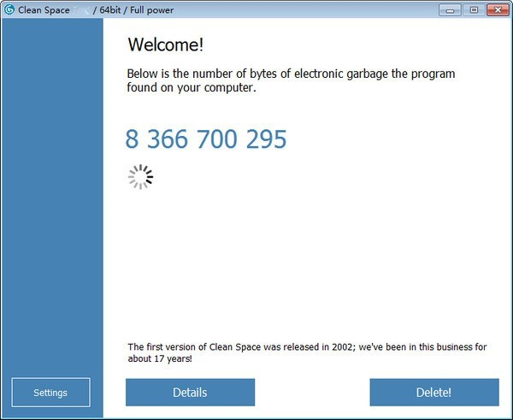Click the spinning loading indicator
513x420 pixels.
click(x=141, y=177)
